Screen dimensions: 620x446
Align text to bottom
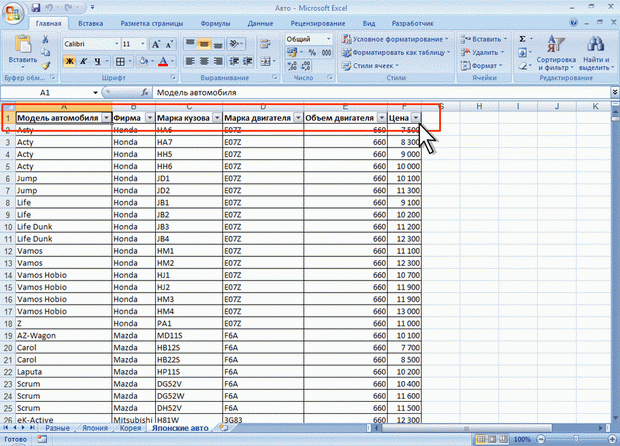coord(217,43)
